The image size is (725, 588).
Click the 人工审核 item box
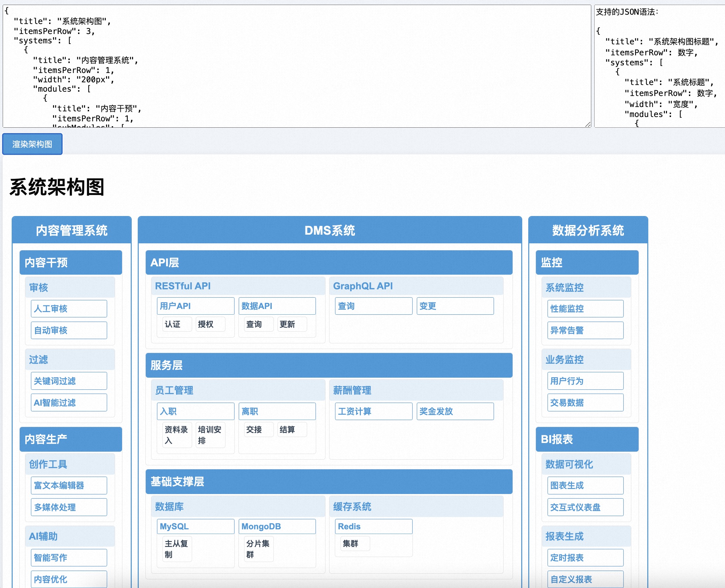tap(69, 309)
